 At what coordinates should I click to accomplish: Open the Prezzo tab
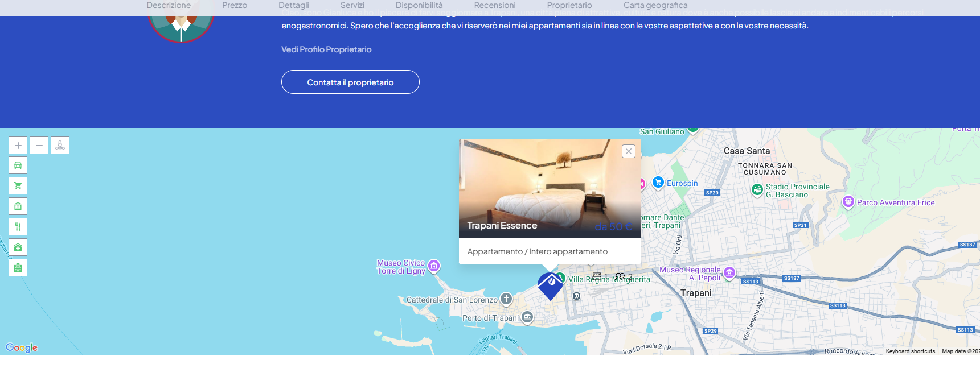point(235,5)
